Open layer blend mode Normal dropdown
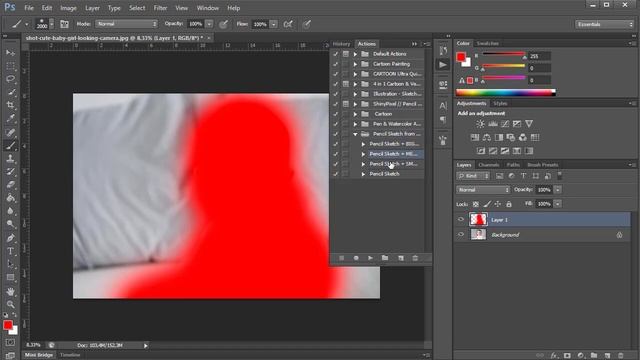This screenshot has height=360, width=640. click(483, 190)
